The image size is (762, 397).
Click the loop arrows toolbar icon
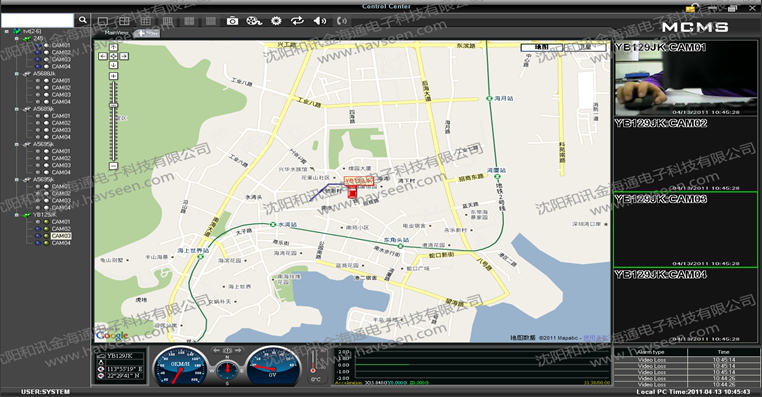point(297,20)
